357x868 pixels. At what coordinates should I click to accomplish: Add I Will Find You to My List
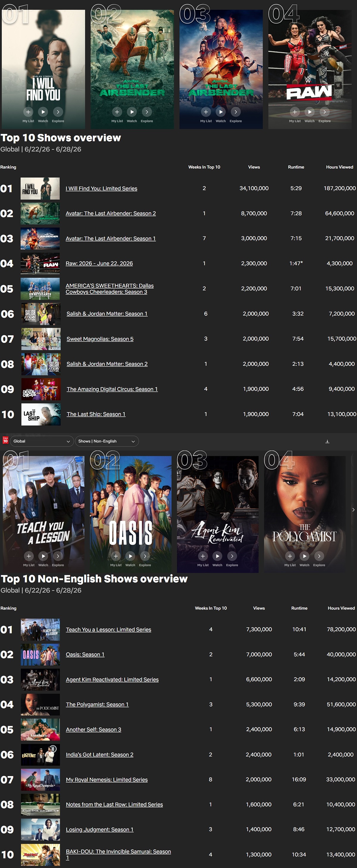[28, 112]
